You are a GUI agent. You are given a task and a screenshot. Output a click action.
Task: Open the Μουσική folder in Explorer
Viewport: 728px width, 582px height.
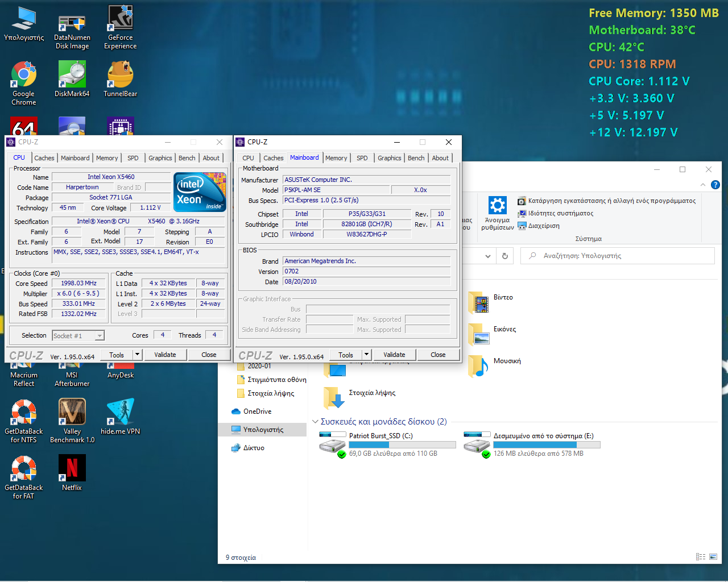(x=495, y=366)
